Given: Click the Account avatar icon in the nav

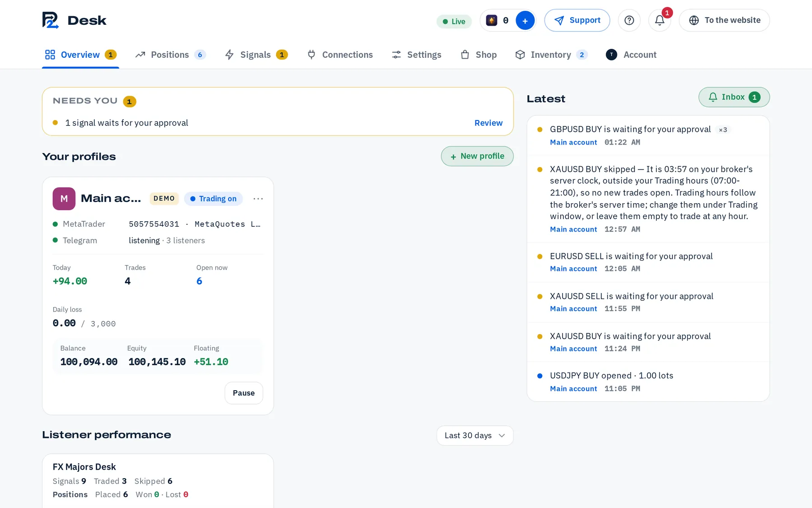Looking at the screenshot, I should 611,55.
